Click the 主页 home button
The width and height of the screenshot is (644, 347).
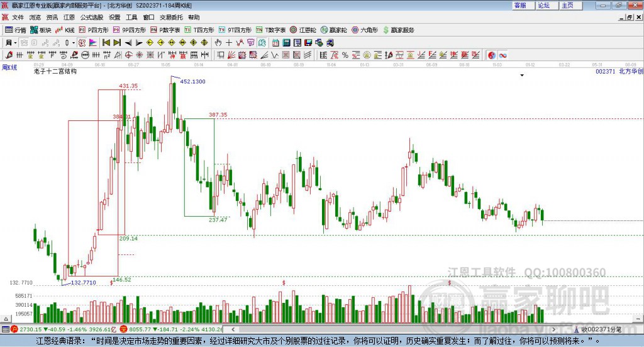click(570, 5)
